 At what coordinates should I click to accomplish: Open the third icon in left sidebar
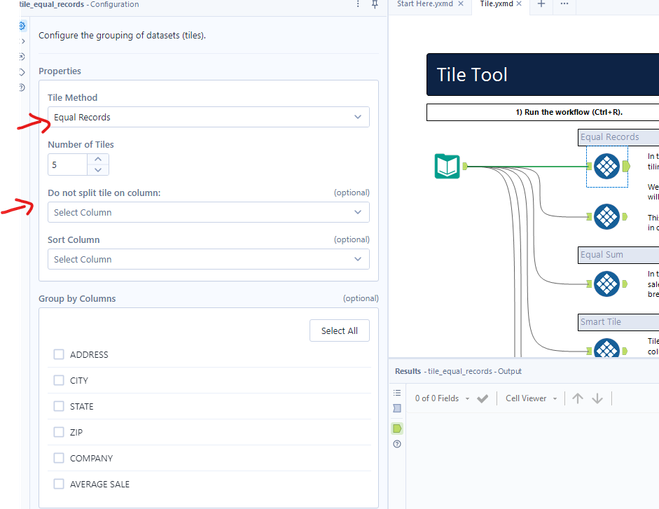click(22, 56)
